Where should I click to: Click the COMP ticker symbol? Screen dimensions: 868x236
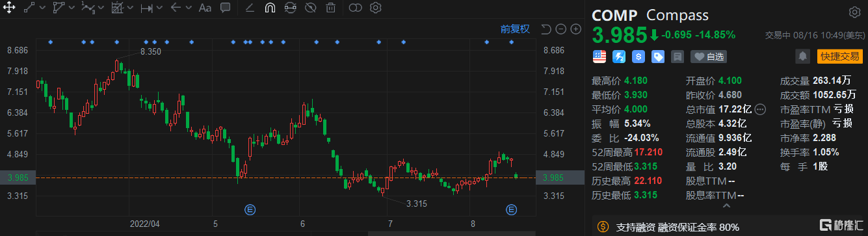click(615, 15)
